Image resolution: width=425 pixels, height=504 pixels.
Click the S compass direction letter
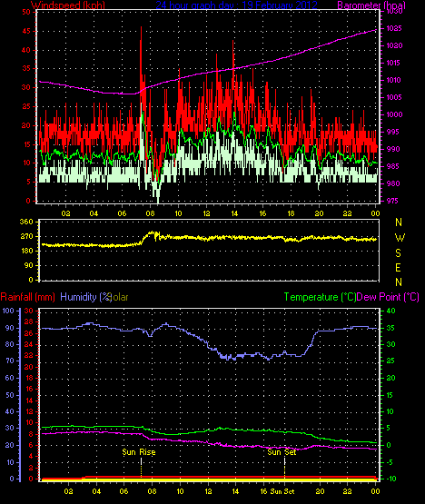(x=399, y=253)
